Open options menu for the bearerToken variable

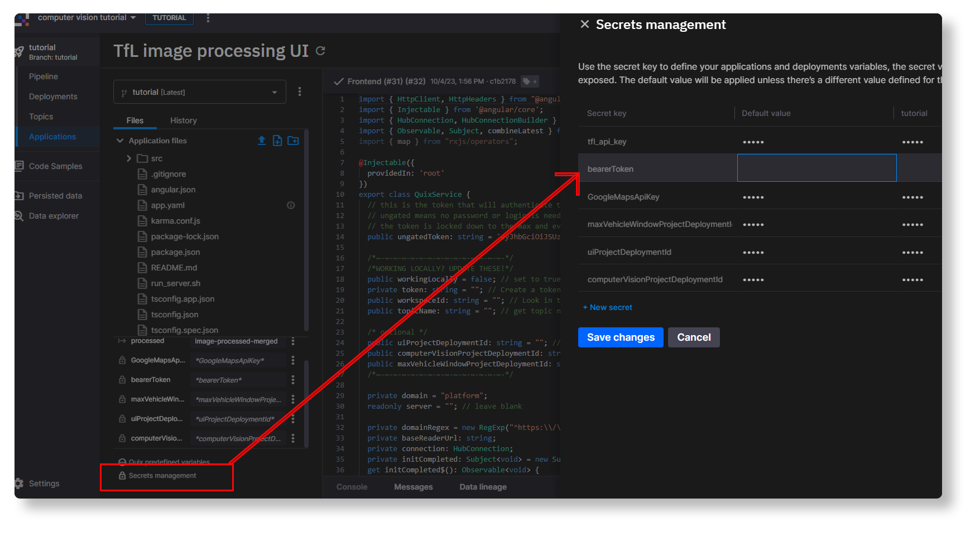(292, 379)
